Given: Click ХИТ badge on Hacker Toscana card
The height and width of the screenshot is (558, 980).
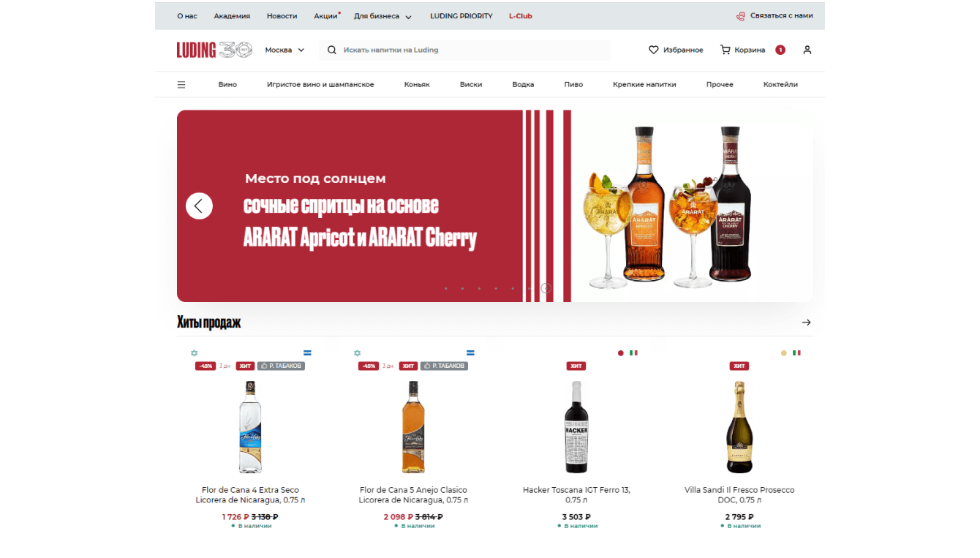Looking at the screenshot, I should [576, 366].
